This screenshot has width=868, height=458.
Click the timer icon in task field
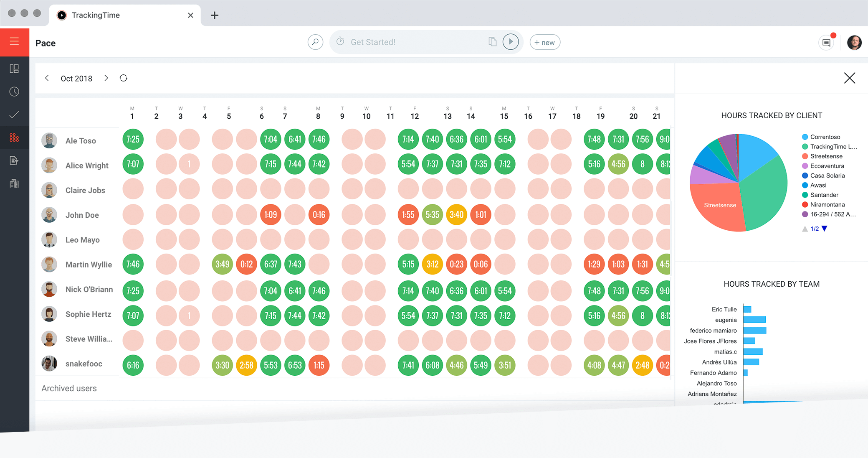pos(340,41)
